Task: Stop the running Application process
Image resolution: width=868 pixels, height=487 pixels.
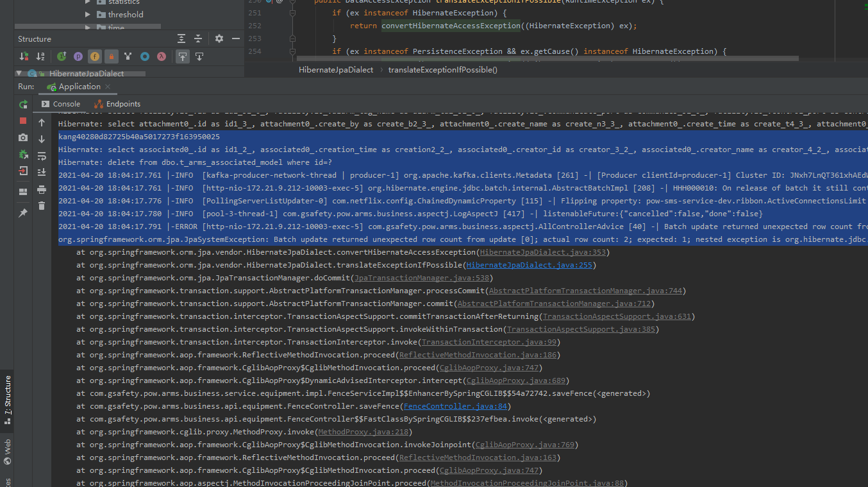Action: click(23, 121)
